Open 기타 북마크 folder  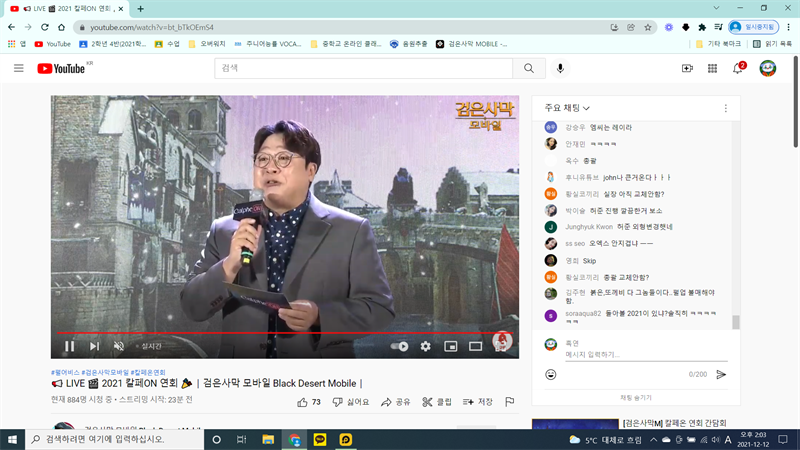click(718, 44)
